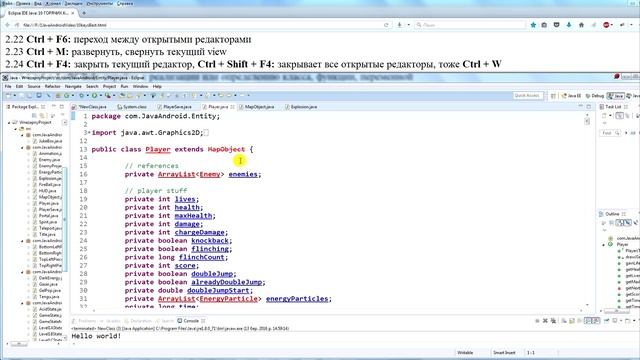Open the Project menu

click(109, 87)
